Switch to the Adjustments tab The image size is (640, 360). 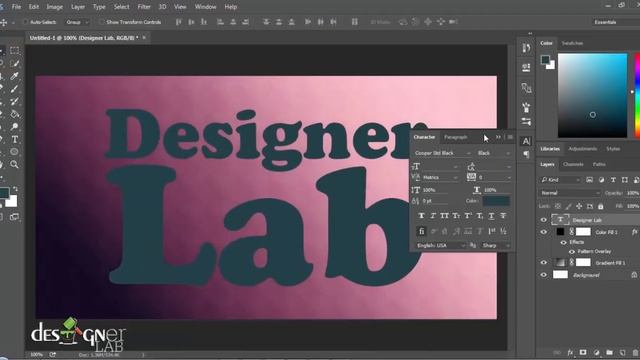click(582, 149)
